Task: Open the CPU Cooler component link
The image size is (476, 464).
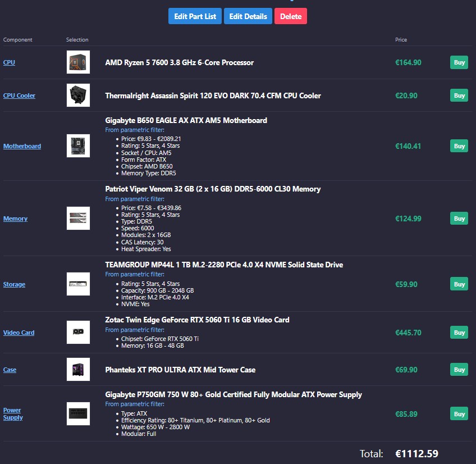Action: [19, 95]
